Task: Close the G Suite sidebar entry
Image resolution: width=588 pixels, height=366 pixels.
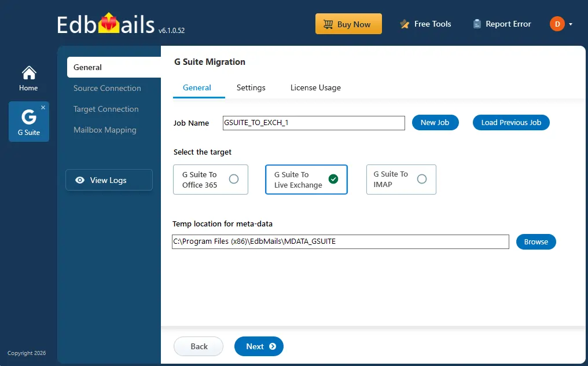Action: tap(44, 107)
